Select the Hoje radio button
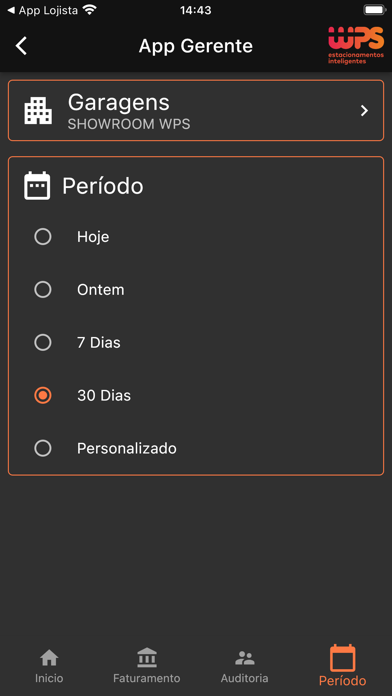 coord(43,237)
